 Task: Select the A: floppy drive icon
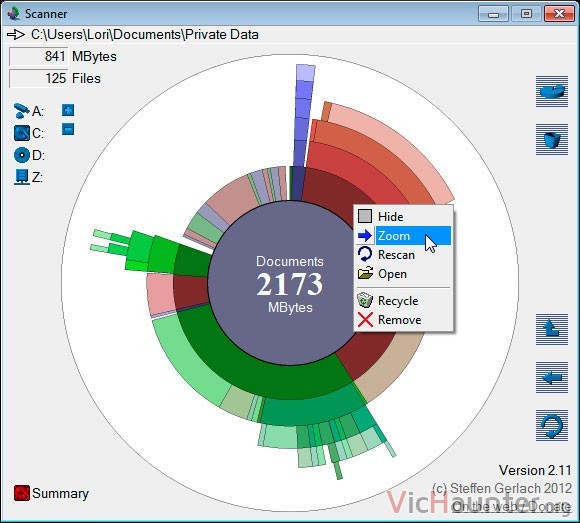pos(21,111)
